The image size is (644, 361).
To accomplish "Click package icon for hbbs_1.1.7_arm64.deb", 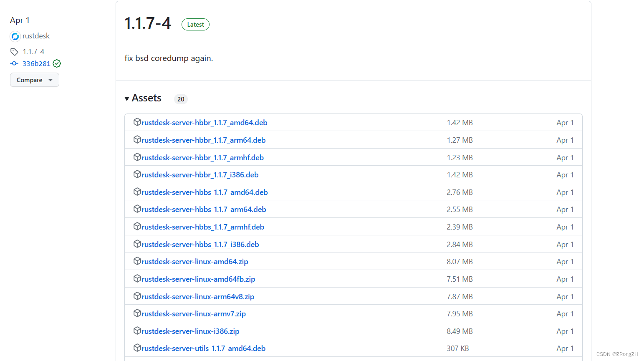I will (x=137, y=209).
